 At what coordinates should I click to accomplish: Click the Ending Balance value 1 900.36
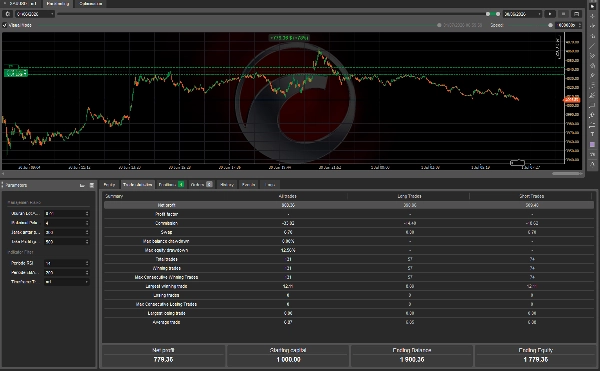[412, 360]
